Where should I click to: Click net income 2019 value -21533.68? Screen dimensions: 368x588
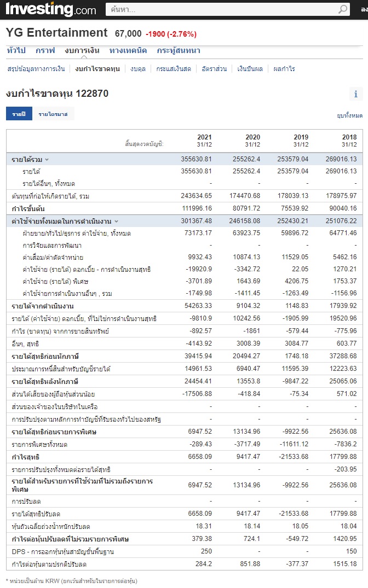[292, 457]
